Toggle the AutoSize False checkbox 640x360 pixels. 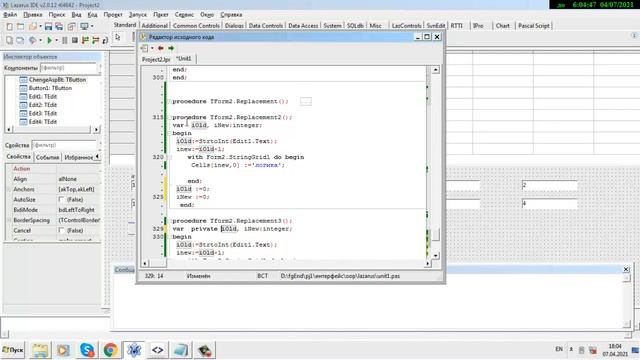pos(61,200)
